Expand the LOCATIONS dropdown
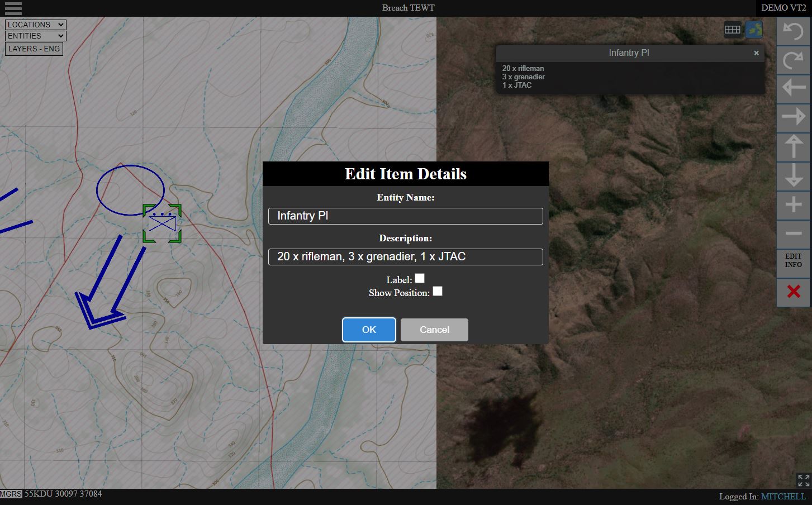The image size is (812, 505). (x=36, y=25)
